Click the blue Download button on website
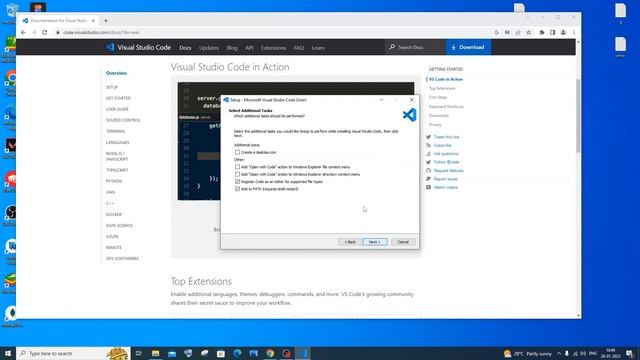640x360 pixels. point(468,47)
